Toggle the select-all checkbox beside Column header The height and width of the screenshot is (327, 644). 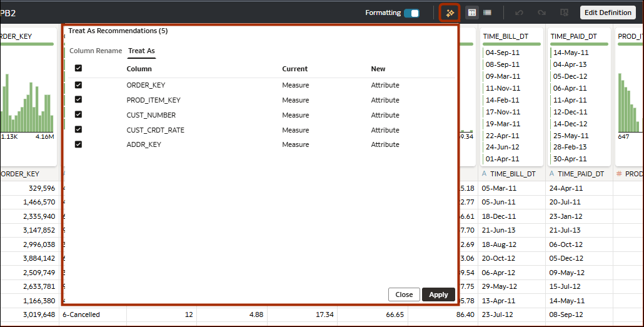[78, 68]
